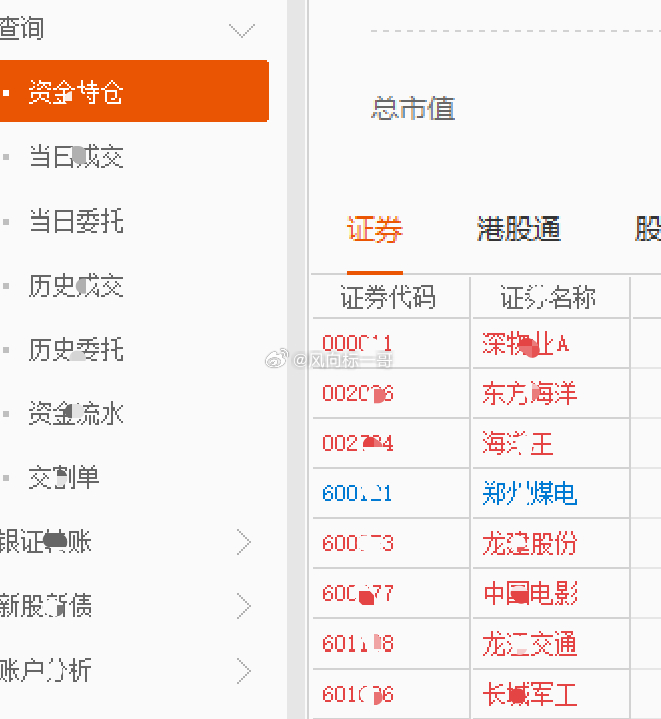The width and height of the screenshot is (661, 719).
Task: Open 交割单 in the sidebar
Action: tap(64, 477)
